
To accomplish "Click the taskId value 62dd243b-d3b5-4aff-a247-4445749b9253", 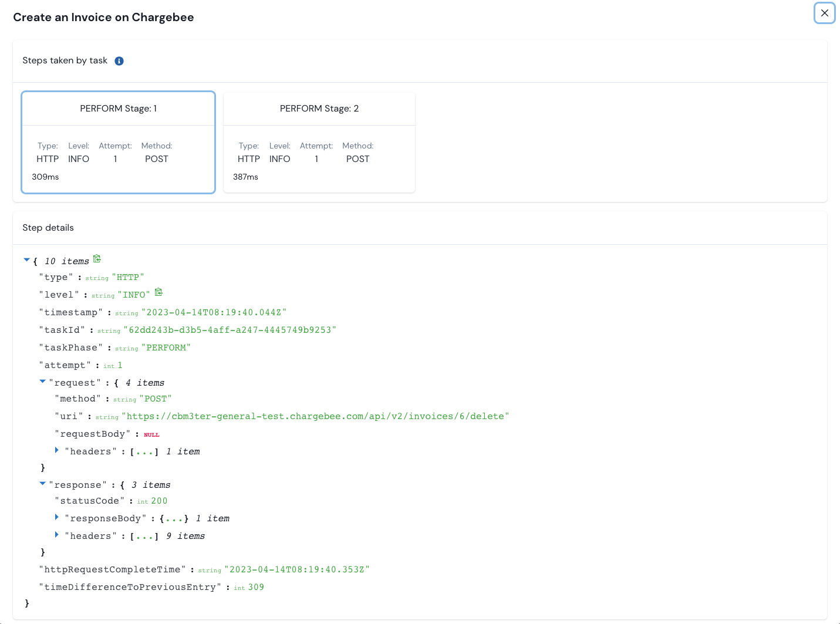I will click(x=230, y=330).
